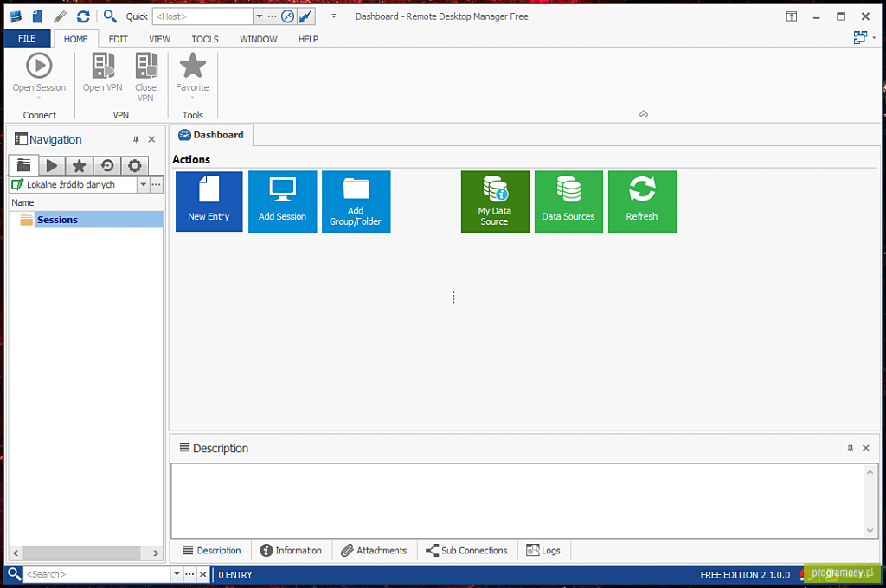Open the WINDOW ribbon tab
This screenshot has height=588, width=886.
tap(258, 39)
